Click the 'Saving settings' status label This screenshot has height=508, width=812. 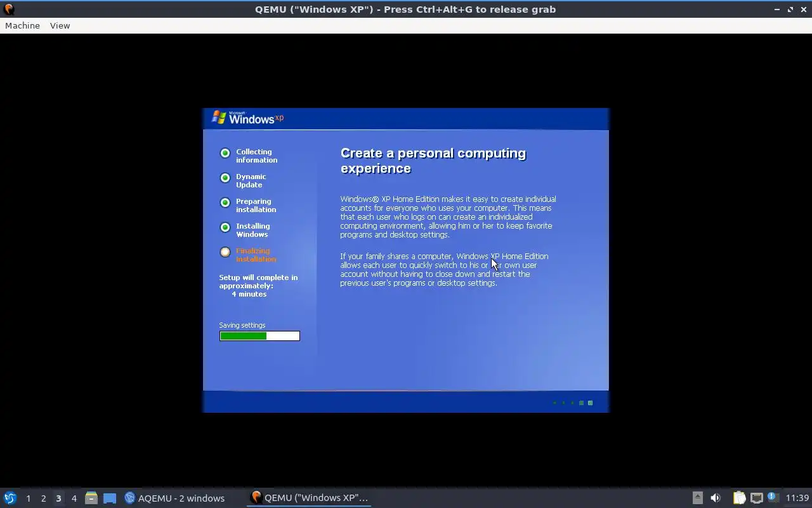click(x=242, y=325)
